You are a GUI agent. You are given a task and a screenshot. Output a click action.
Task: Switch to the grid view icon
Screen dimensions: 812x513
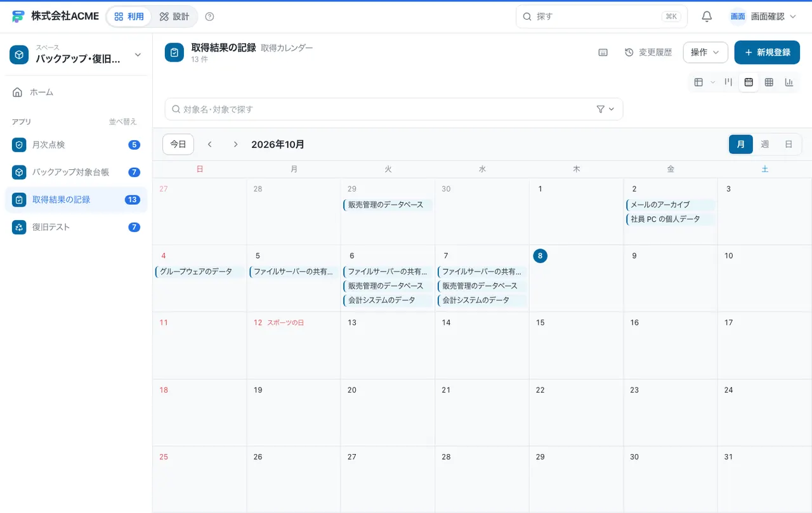[x=769, y=82]
